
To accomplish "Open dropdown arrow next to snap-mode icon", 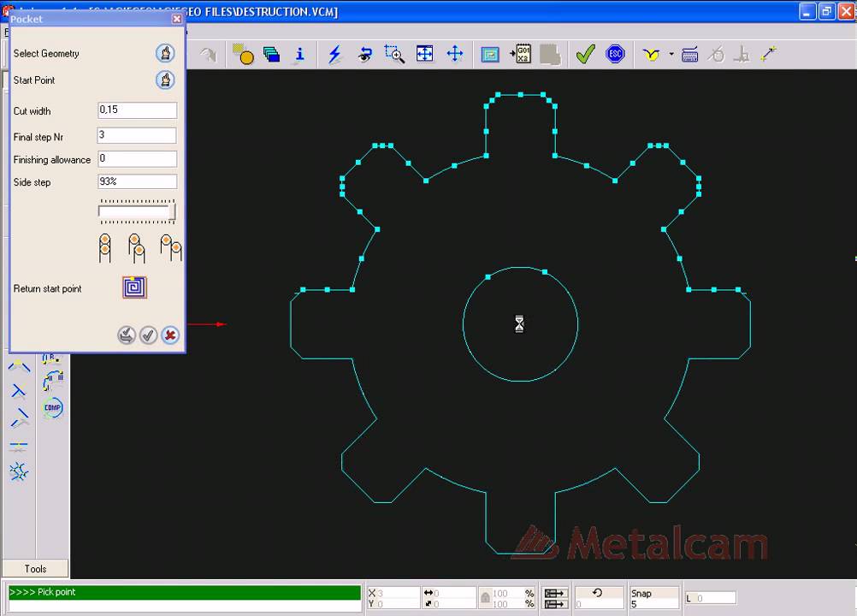I will coord(671,55).
